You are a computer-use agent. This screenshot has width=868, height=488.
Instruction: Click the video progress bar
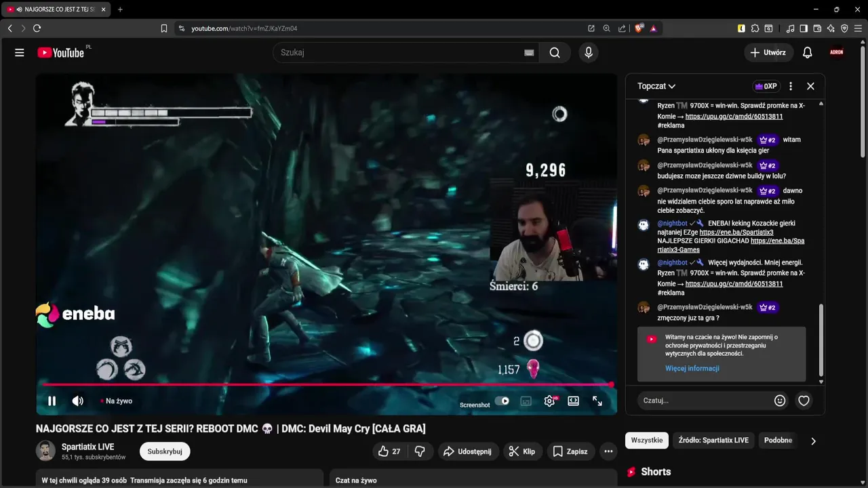[x=327, y=384]
